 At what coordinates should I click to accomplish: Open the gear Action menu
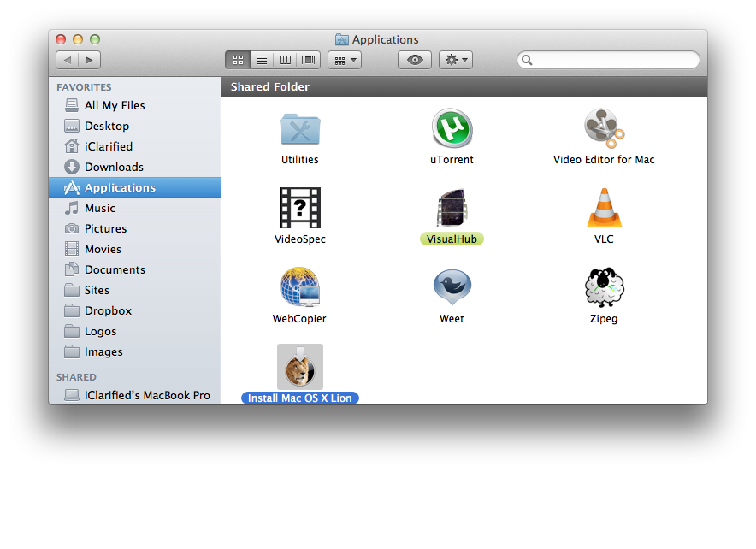coord(455,60)
